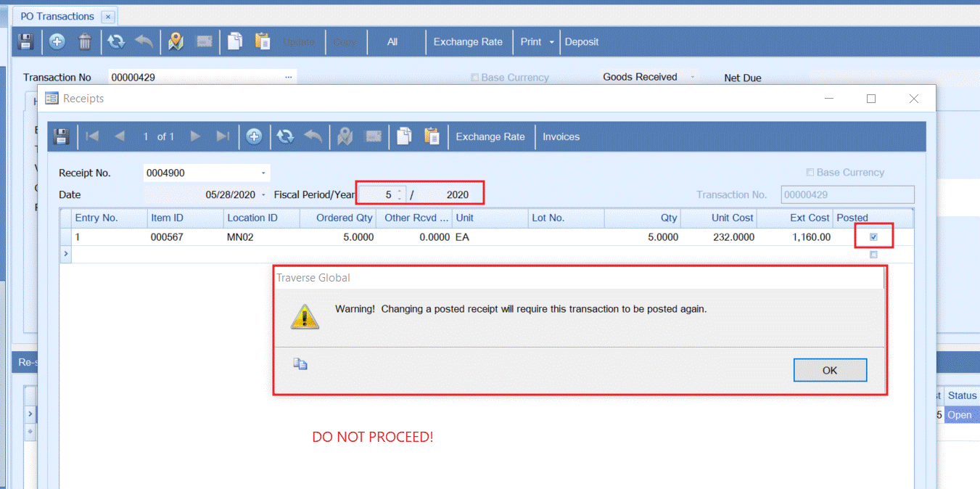Open the Print dropdown menu

pyautogui.click(x=551, y=42)
